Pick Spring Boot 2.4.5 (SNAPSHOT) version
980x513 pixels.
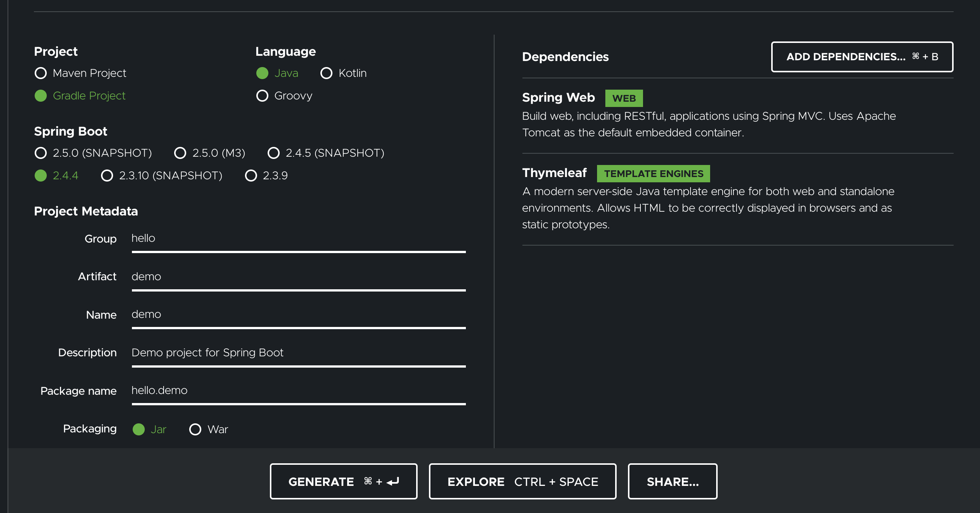point(274,153)
